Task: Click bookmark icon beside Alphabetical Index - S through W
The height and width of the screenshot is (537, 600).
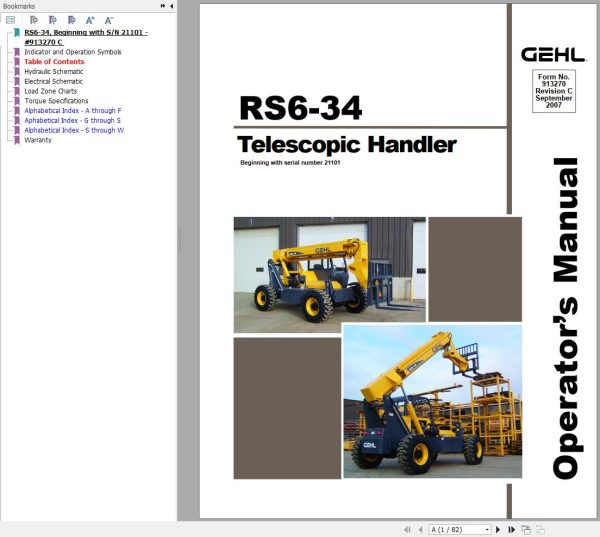Action: (x=17, y=130)
